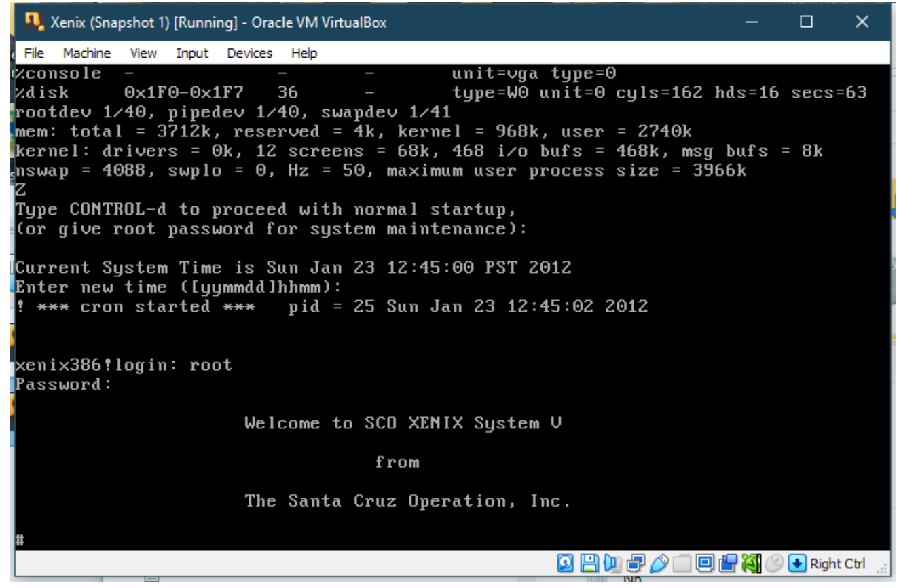Click the '(or give root password' line

point(271,229)
